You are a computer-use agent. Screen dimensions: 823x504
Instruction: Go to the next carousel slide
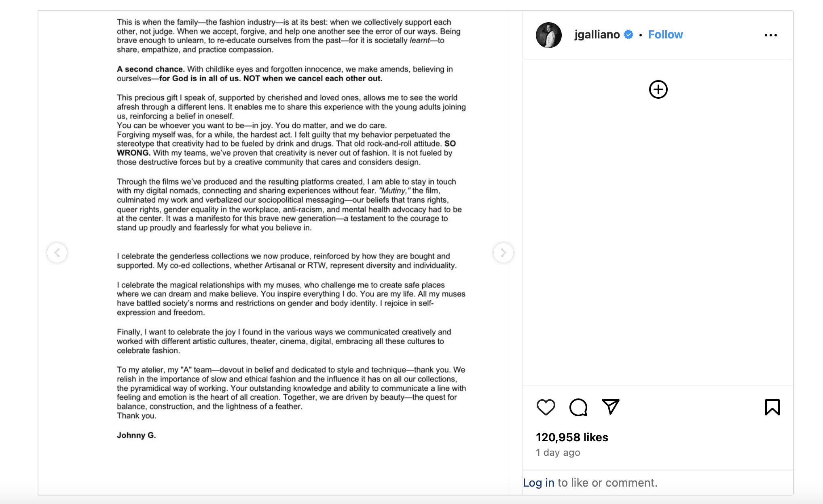click(503, 253)
